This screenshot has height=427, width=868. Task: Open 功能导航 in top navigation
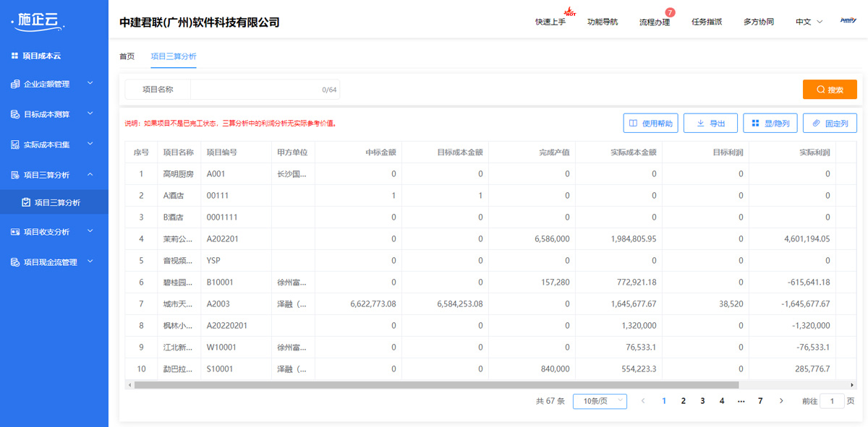(603, 22)
